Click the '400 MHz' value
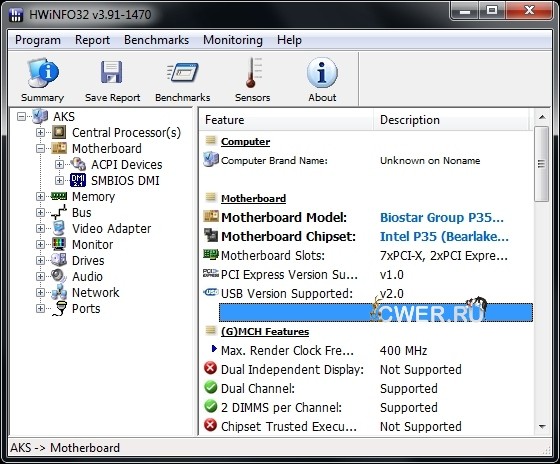 tap(404, 350)
